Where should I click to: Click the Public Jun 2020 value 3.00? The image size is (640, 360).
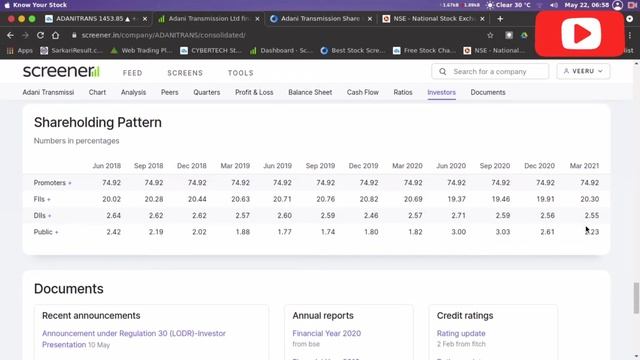click(458, 232)
